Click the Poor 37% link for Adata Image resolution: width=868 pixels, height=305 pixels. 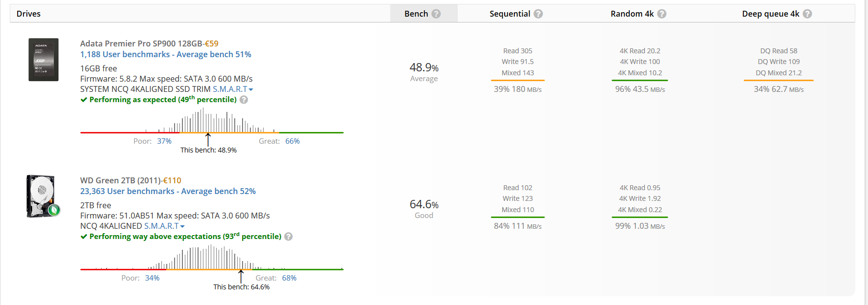click(x=164, y=141)
